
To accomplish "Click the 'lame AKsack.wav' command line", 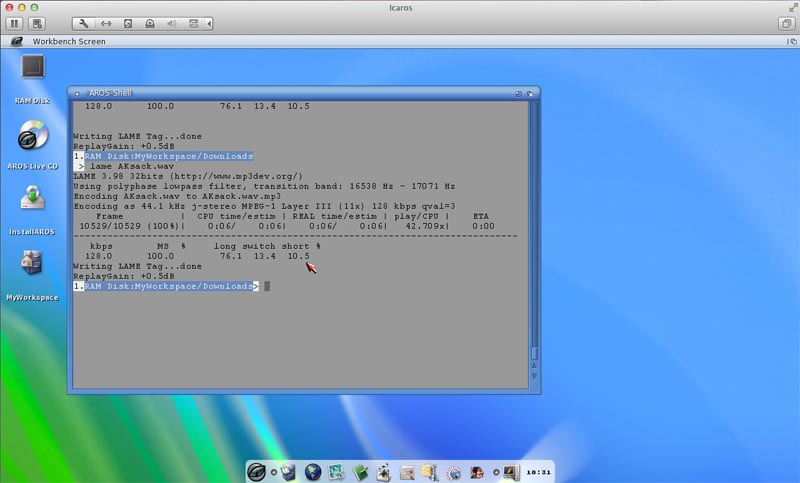I will click(x=132, y=166).
